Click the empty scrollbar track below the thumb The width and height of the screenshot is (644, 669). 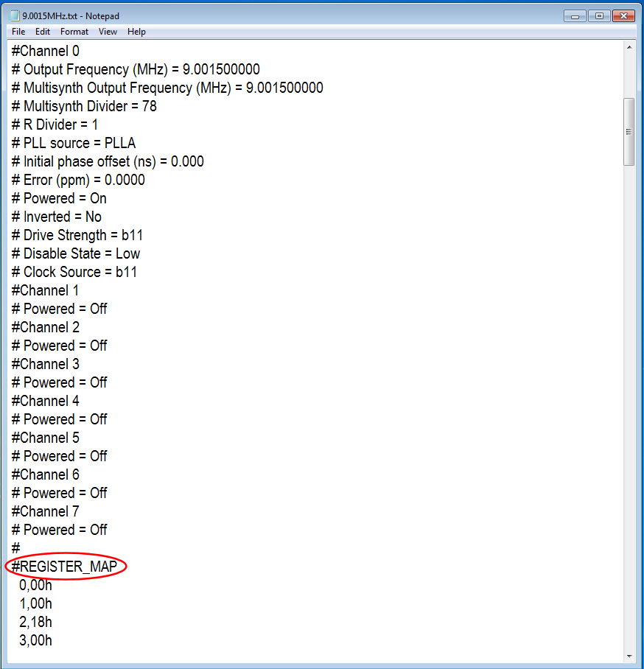(x=629, y=405)
